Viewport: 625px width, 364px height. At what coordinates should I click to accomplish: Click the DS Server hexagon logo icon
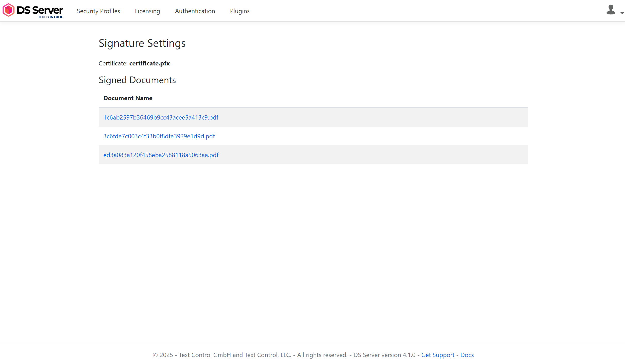point(8,10)
